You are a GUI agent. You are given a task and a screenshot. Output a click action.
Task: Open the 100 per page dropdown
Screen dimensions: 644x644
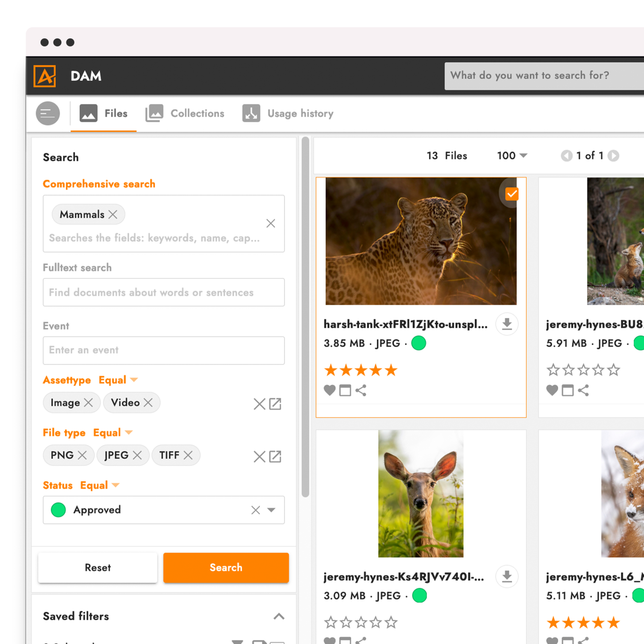(x=512, y=156)
